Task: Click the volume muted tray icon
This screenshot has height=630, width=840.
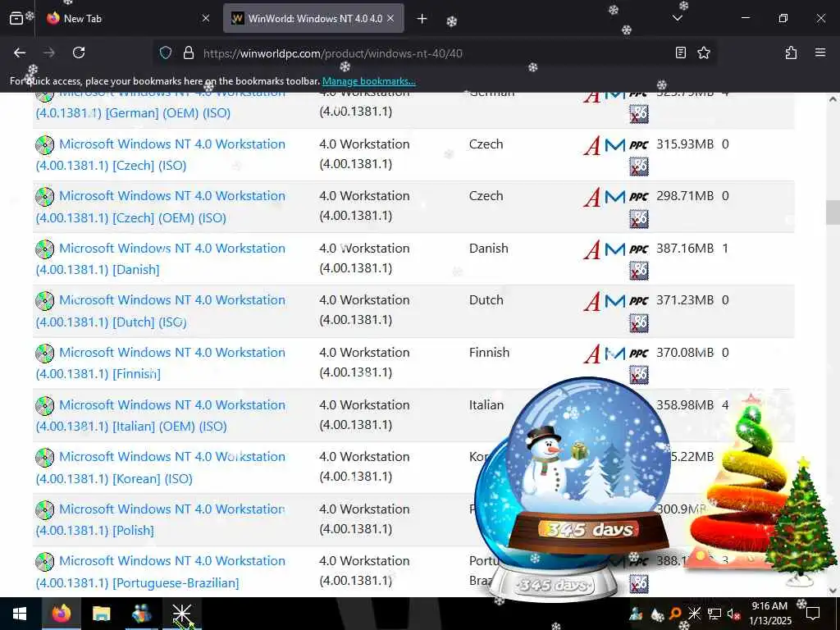Action: [x=733, y=614]
